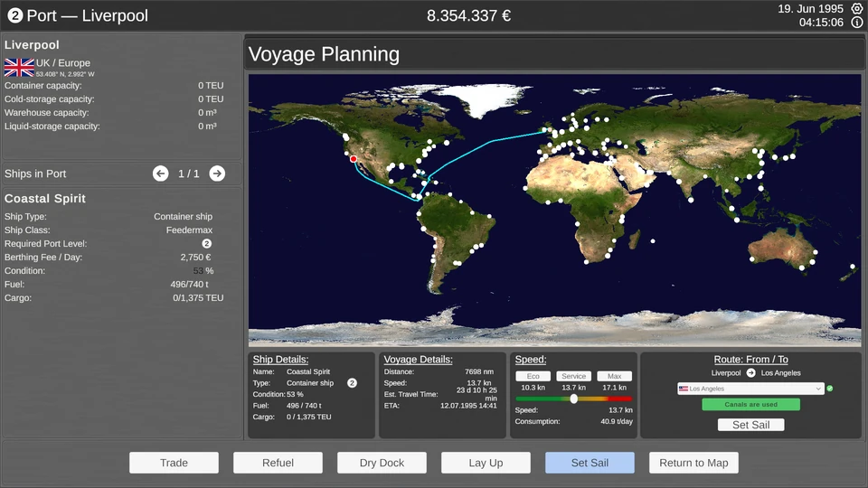Go to the next ship in port

point(217,174)
